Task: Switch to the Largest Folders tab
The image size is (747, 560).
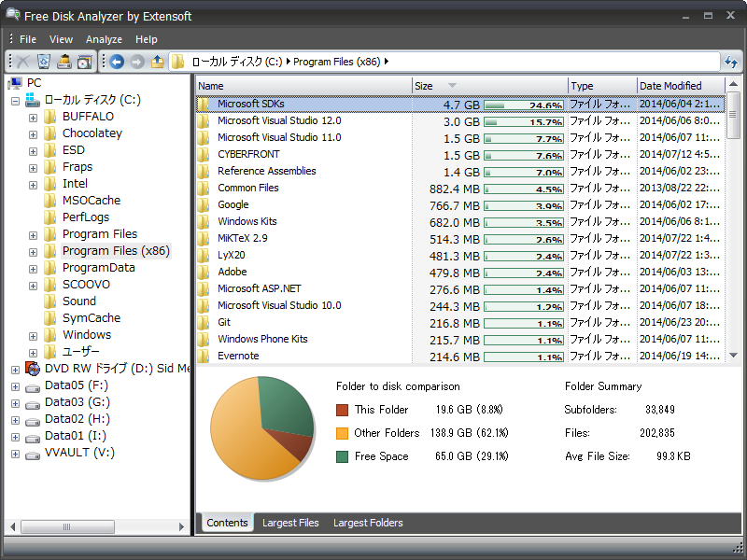Action: pos(368,523)
